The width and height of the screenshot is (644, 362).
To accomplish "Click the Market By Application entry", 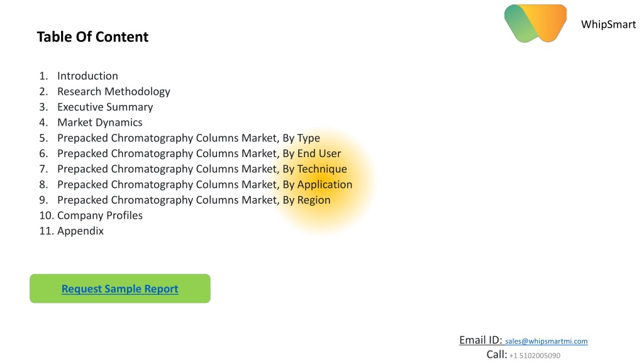I will click(204, 185).
